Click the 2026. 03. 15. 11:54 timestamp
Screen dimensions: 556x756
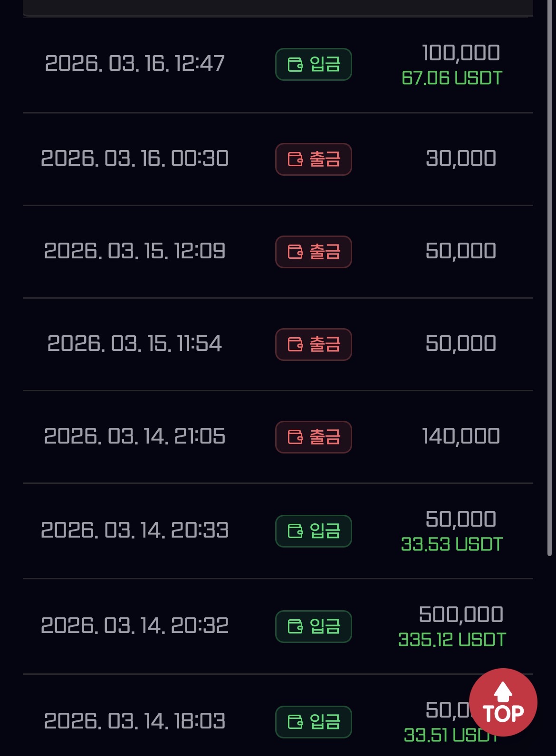coord(134,343)
